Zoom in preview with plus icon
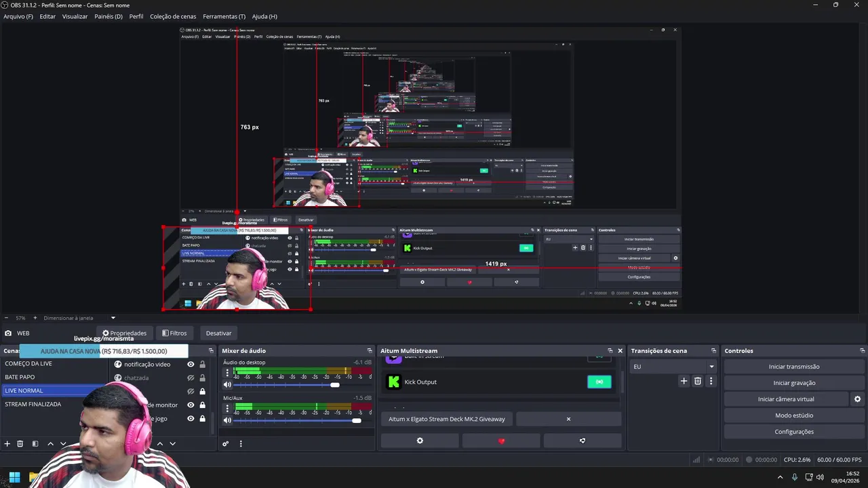Screen dimensions: 868x488 coord(35,318)
